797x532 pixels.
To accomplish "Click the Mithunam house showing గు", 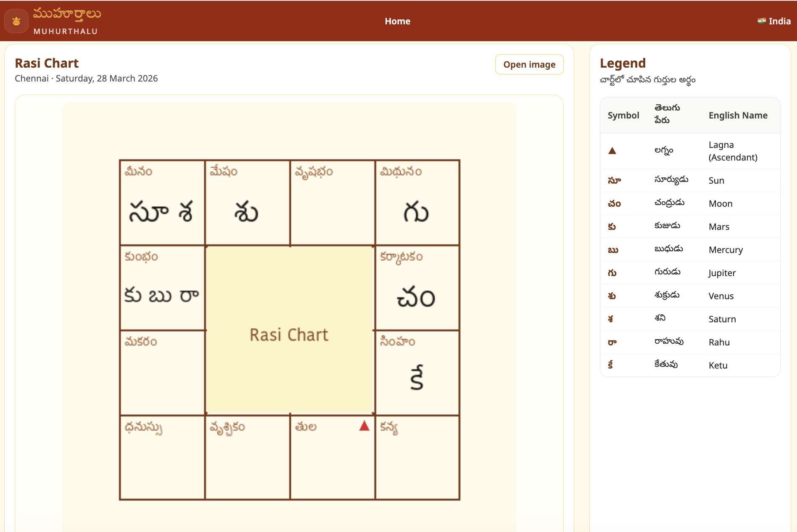I will (x=417, y=202).
